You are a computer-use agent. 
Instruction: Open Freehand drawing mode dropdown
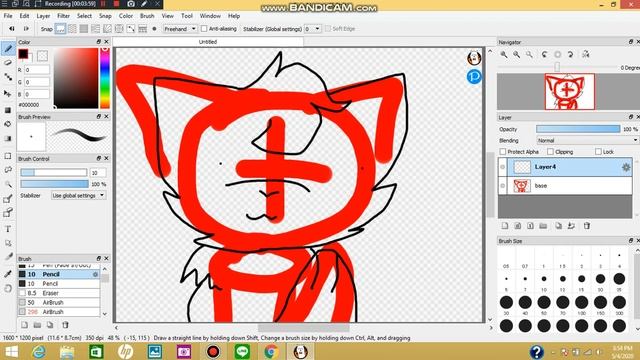tap(180, 29)
